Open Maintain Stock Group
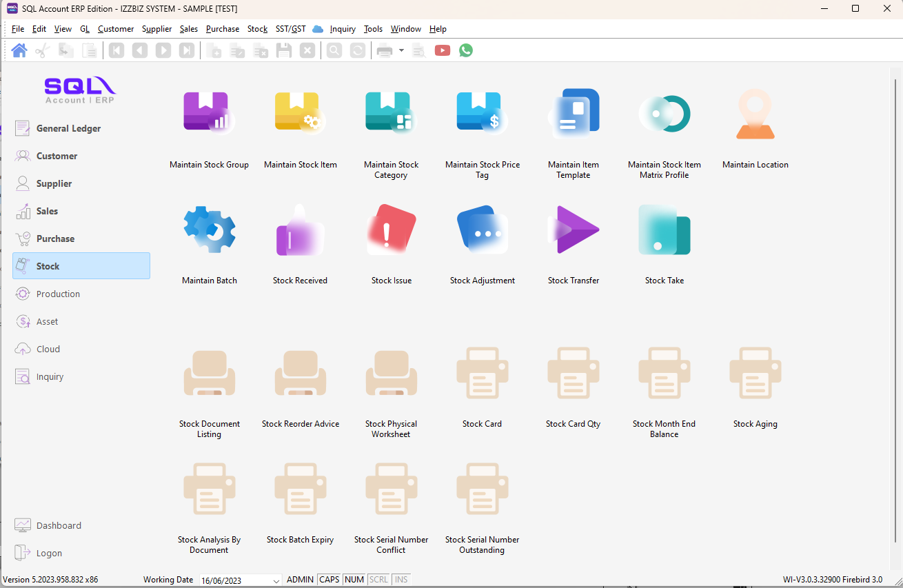This screenshot has height=588, width=903. point(210,112)
